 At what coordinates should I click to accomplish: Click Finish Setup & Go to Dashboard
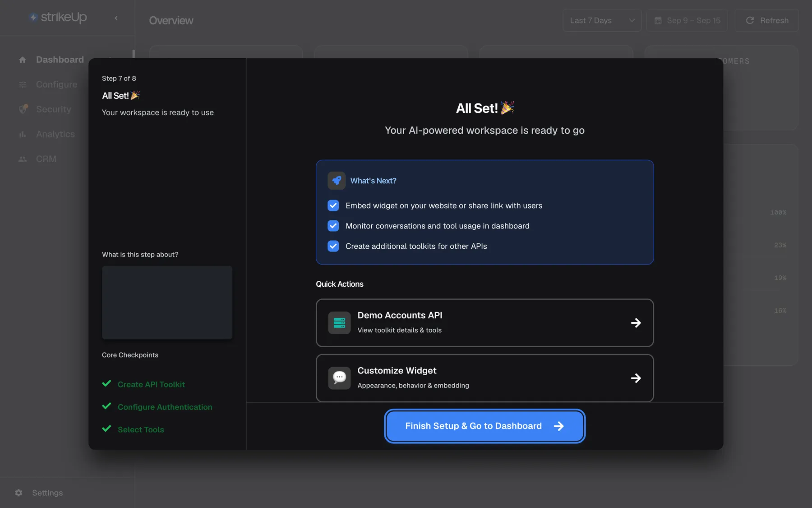pyautogui.click(x=485, y=426)
